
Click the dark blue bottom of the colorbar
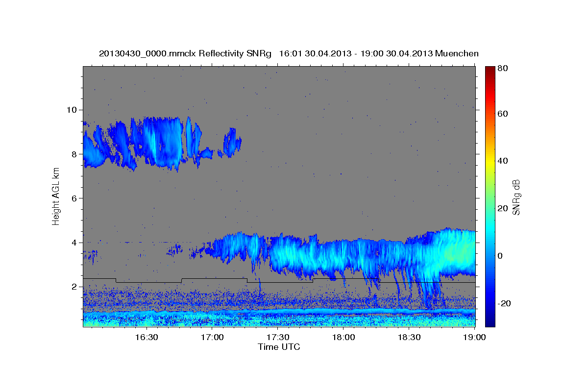point(490,321)
